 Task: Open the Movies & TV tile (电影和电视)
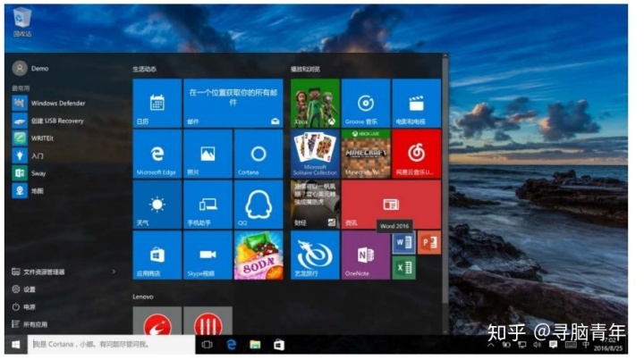point(417,104)
